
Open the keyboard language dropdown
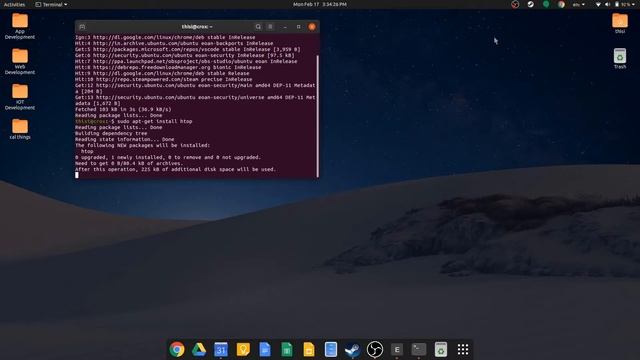coord(579,4)
